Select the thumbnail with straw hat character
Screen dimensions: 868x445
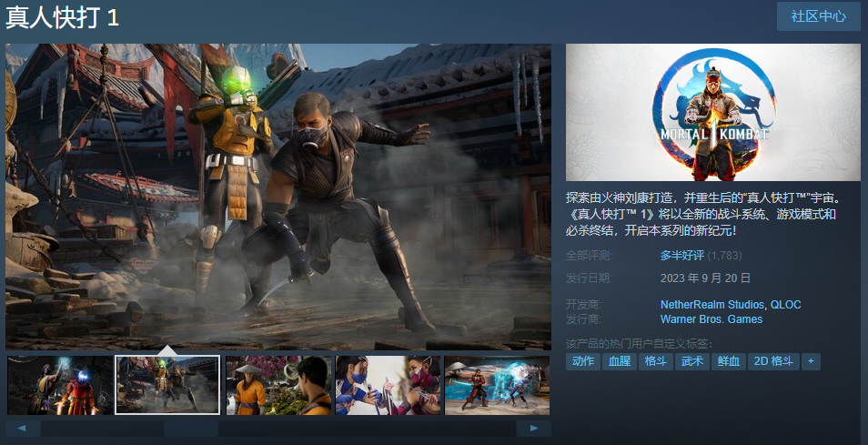click(x=278, y=385)
